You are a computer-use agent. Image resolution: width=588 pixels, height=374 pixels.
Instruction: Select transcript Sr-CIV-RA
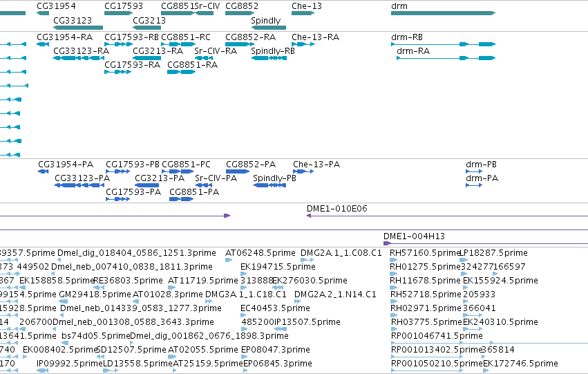pos(204,58)
